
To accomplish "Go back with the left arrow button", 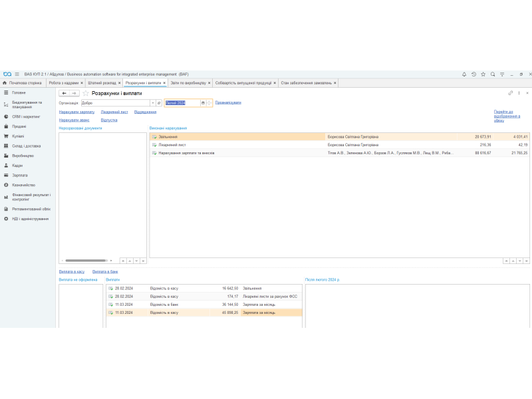I will point(64,93).
